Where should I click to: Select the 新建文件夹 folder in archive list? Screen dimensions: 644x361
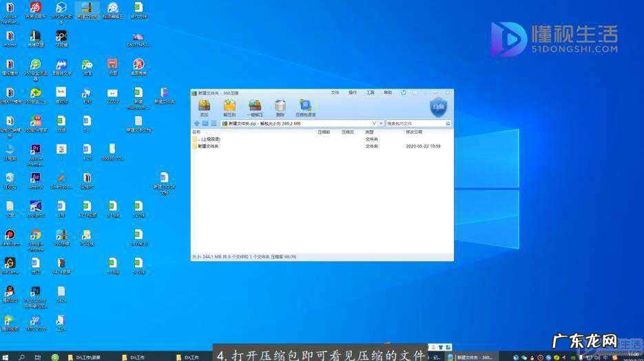coord(208,146)
